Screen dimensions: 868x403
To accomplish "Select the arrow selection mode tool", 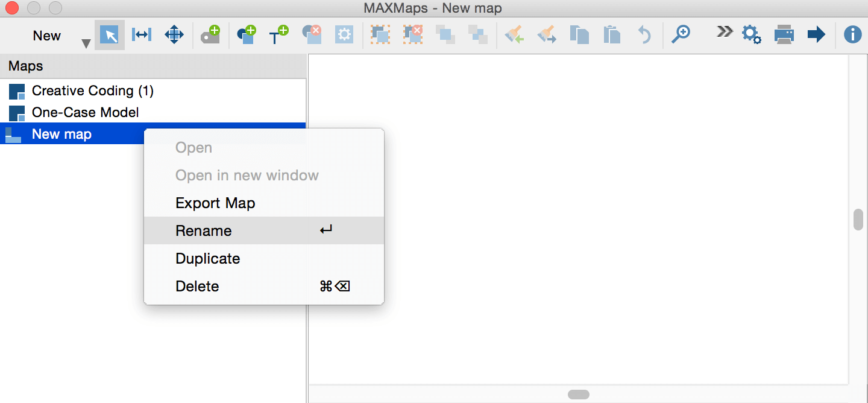I will coord(110,35).
